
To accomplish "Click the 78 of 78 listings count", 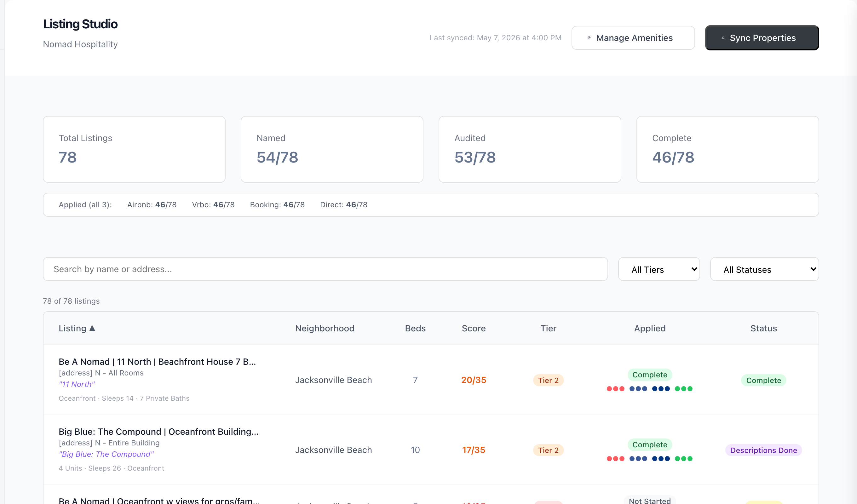I will point(71,301).
